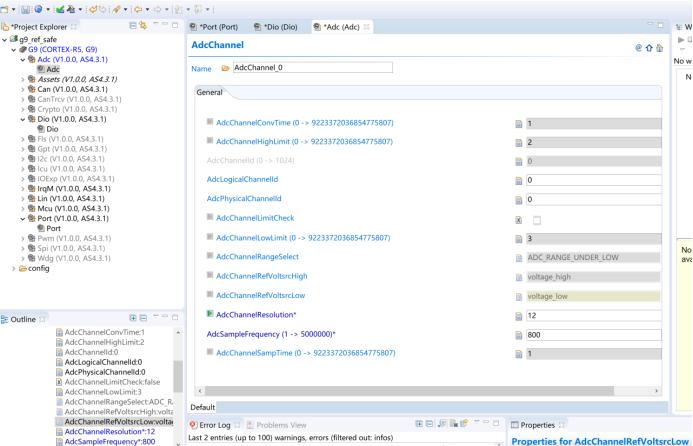Collapse the Dio (V1.0.0, AS4.3.1) node
693x446 pixels.
coord(23,119)
